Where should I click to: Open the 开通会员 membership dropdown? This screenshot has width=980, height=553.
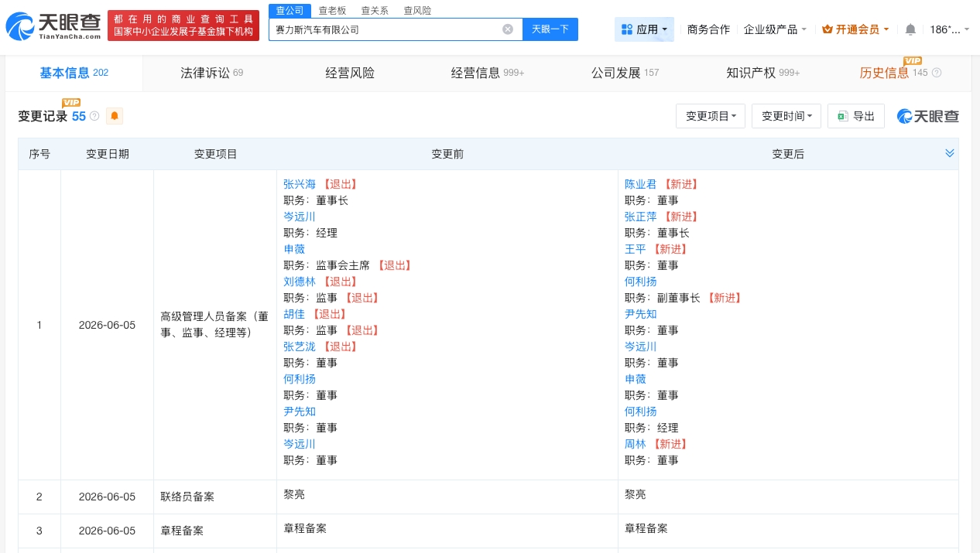click(x=855, y=29)
